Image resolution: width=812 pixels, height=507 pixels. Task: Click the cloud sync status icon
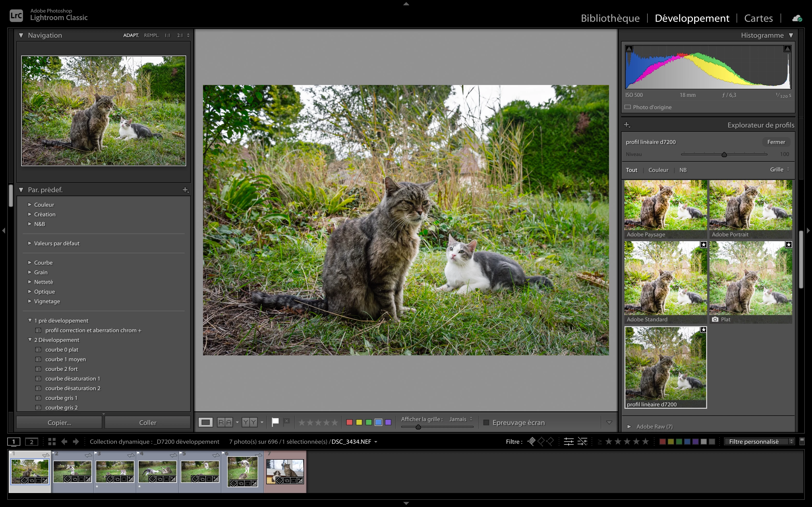(x=797, y=18)
